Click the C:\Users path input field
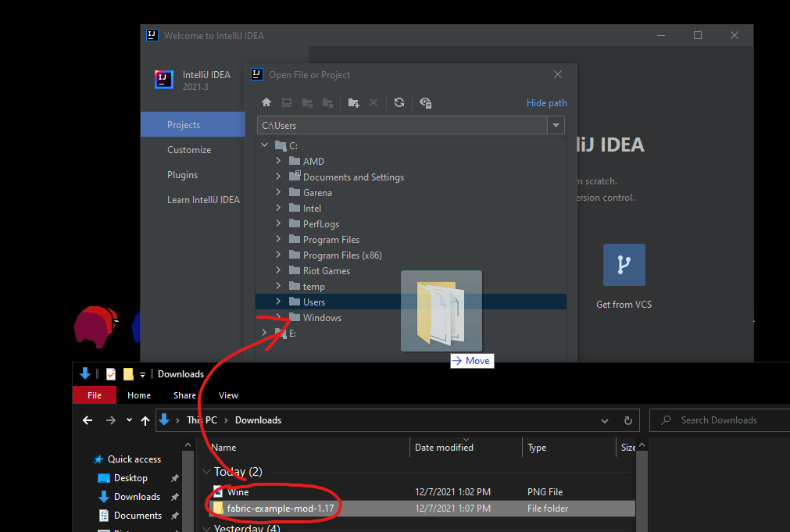 tap(402, 125)
